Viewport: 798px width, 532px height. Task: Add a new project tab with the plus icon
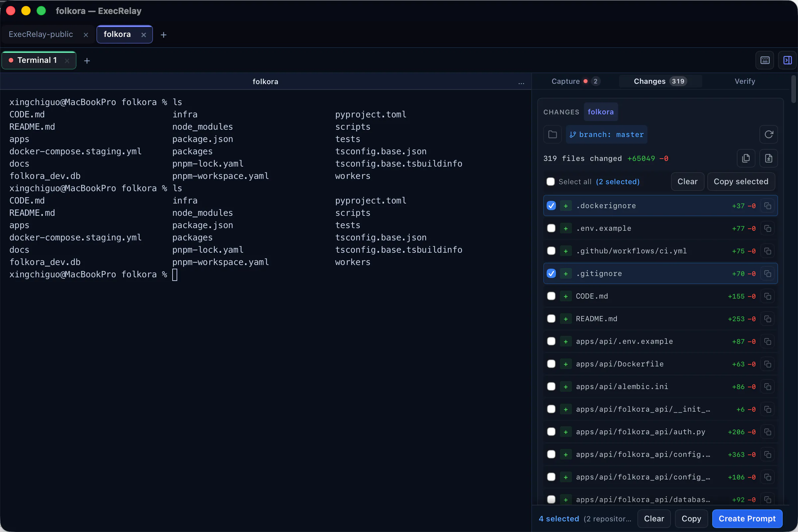tap(164, 35)
